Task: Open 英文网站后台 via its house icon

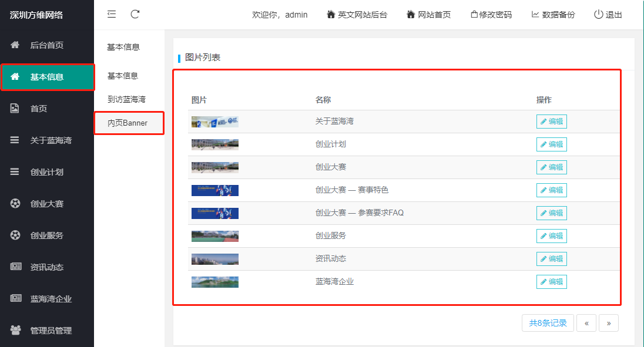Action: coord(330,15)
